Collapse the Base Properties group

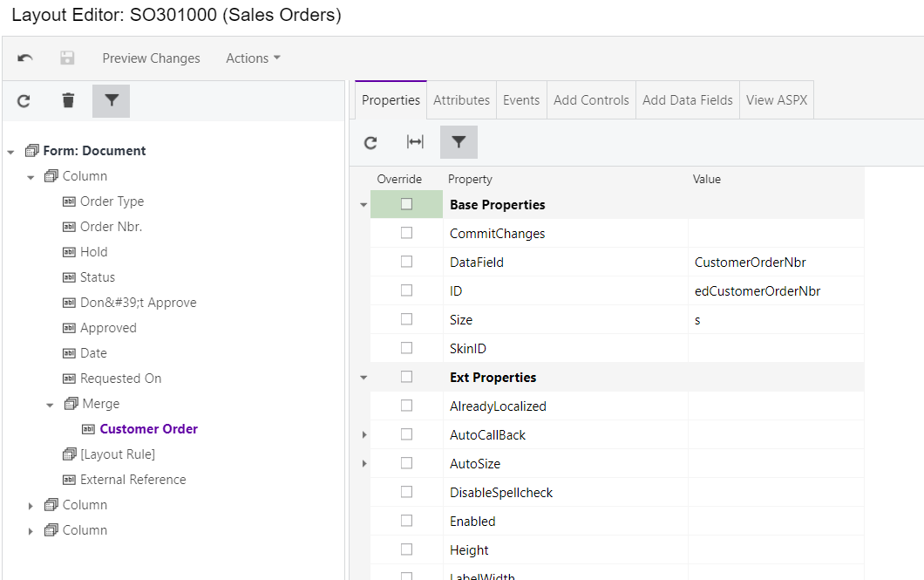[x=363, y=205]
